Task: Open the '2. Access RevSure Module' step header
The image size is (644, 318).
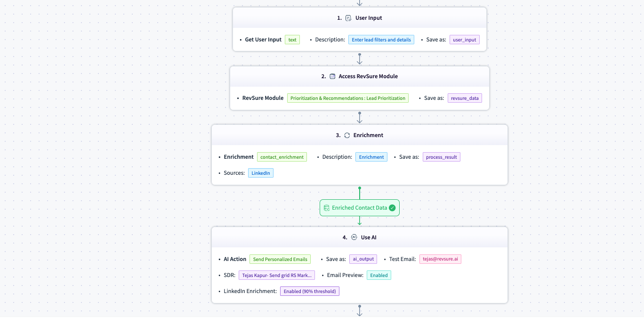Action: pyautogui.click(x=360, y=76)
